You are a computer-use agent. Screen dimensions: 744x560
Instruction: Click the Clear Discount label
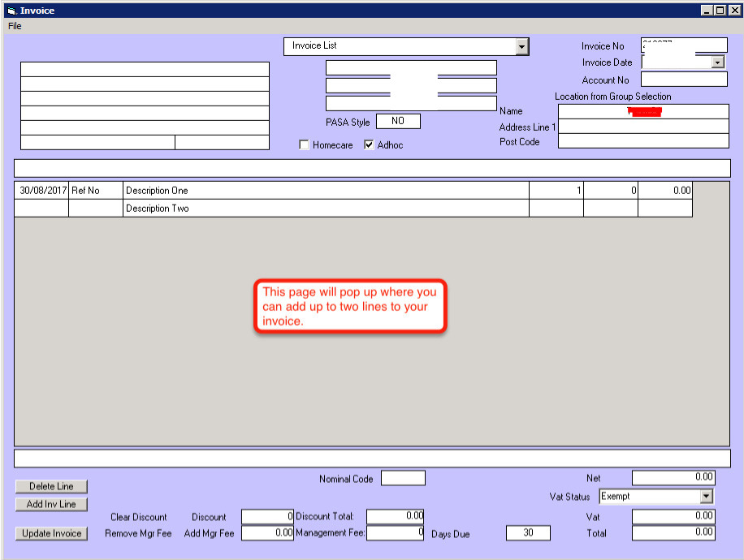pos(138,517)
